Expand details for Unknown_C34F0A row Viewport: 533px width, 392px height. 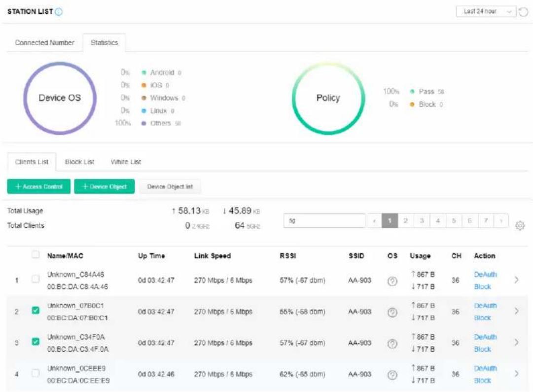pos(516,342)
